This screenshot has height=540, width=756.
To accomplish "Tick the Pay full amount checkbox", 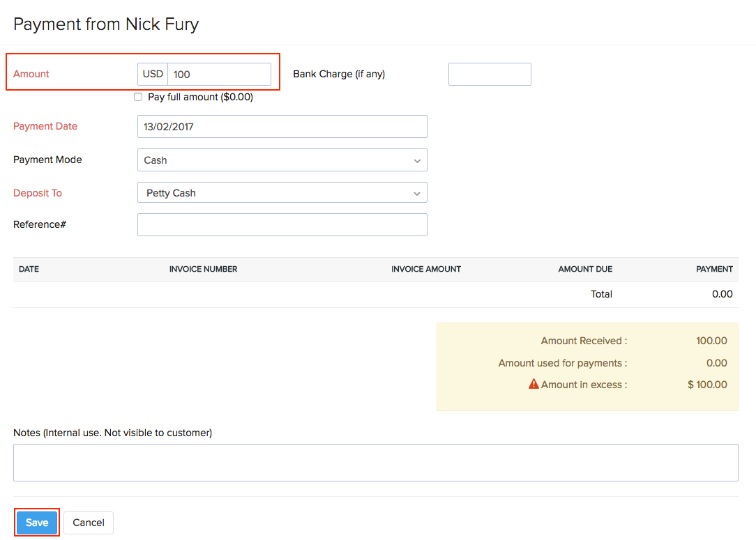I will coord(138,97).
